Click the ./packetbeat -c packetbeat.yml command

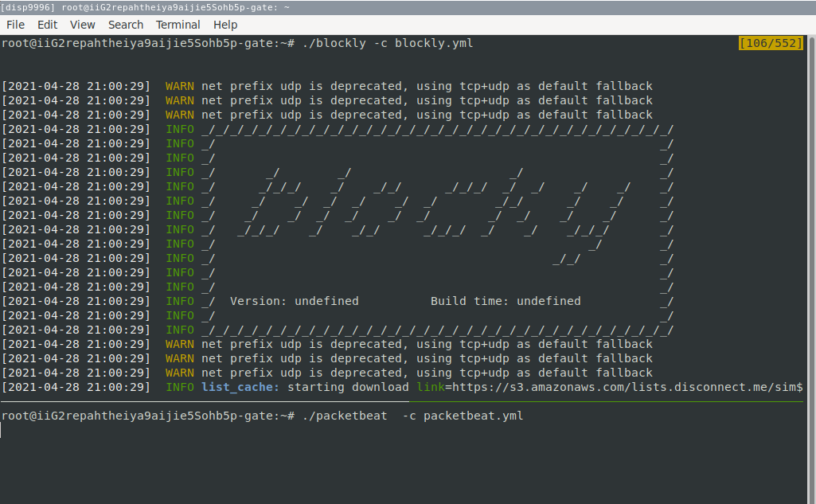[x=412, y=416]
